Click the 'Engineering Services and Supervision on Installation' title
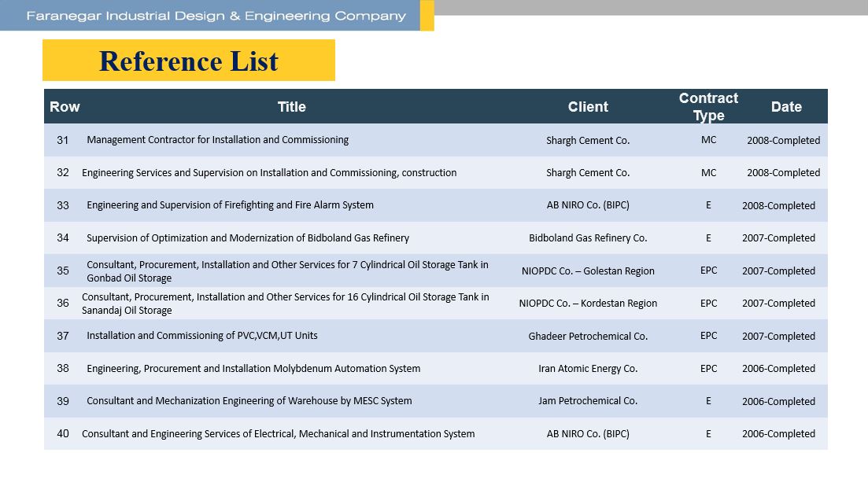Viewport: 868px width, 486px height. [269, 172]
